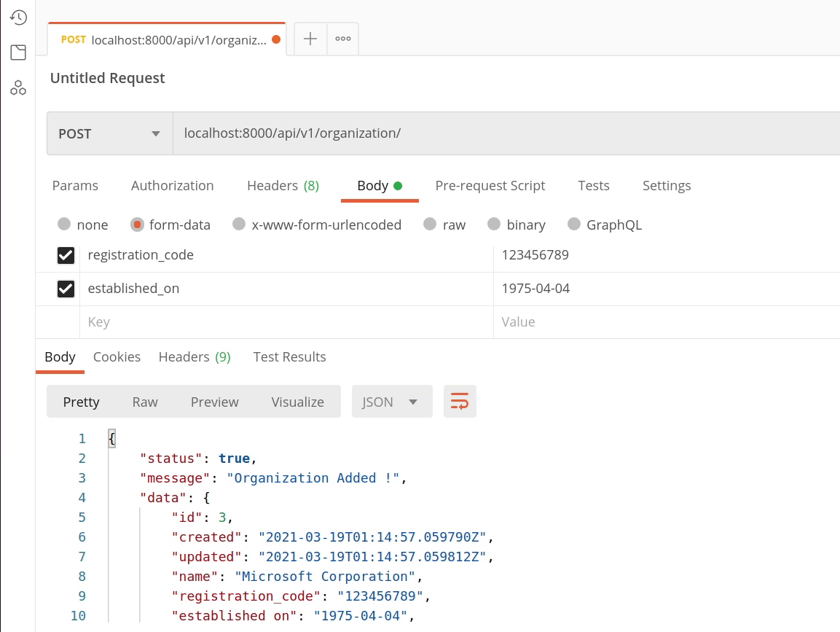Select the raw body type radio button
Image resolution: width=840 pixels, height=632 pixels.
[x=430, y=225]
